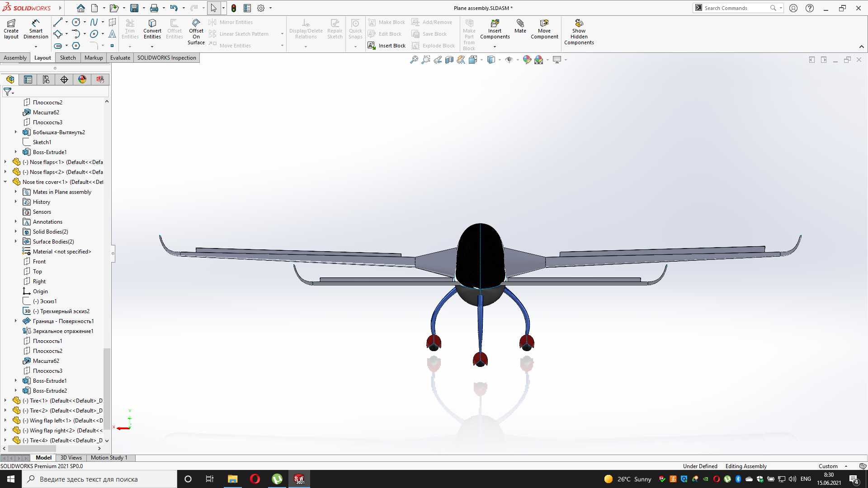
Task: Show Hidden Components in the assembly
Action: (x=579, y=32)
